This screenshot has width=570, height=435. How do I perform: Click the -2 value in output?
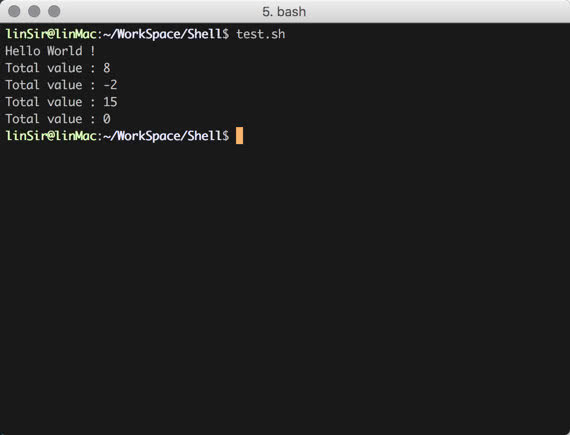110,85
